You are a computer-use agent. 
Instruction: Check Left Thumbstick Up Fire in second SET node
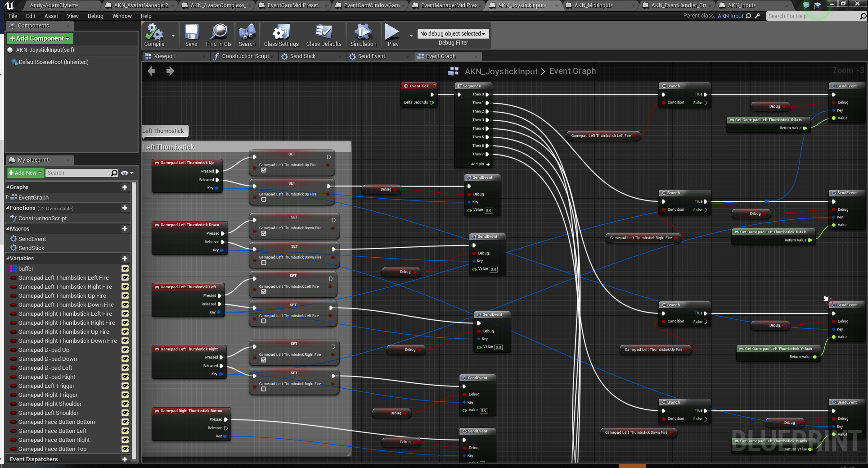coord(264,200)
